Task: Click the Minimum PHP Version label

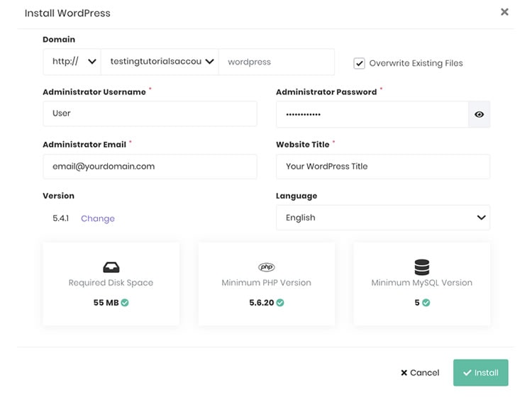Action: 266,283
